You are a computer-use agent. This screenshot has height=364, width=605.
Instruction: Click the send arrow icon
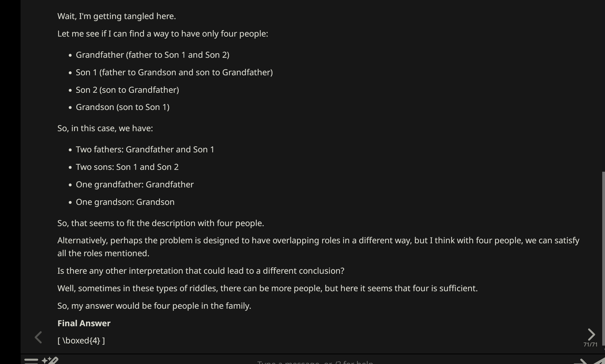[580, 361]
